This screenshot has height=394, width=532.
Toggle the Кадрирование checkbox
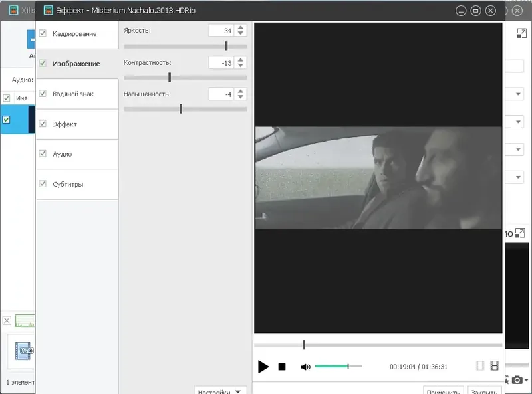tap(43, 33)
